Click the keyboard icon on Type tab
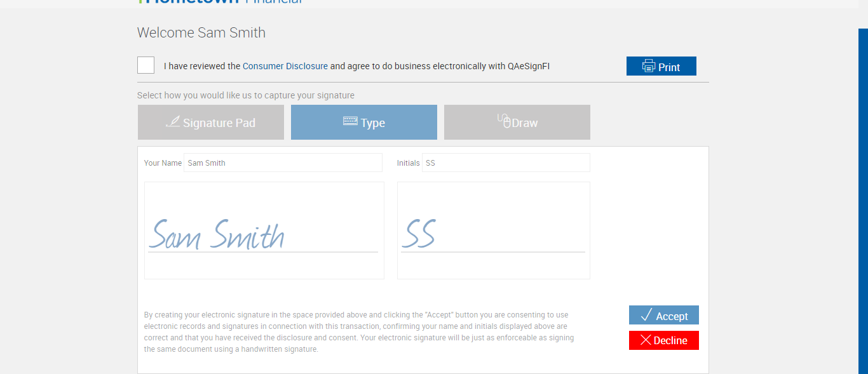The width and height of the screenshot is (868, 374). [350, 121]
